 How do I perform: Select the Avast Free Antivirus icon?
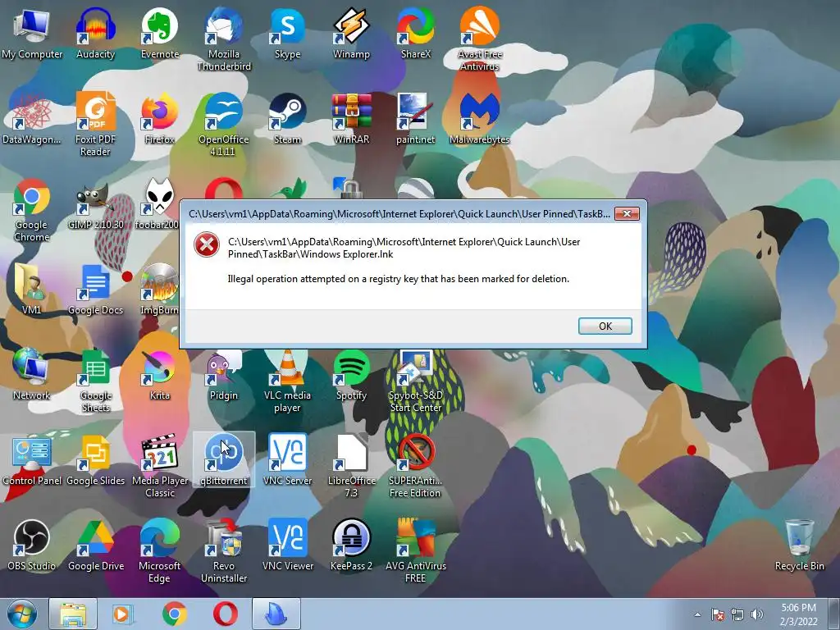click(479, 39)
